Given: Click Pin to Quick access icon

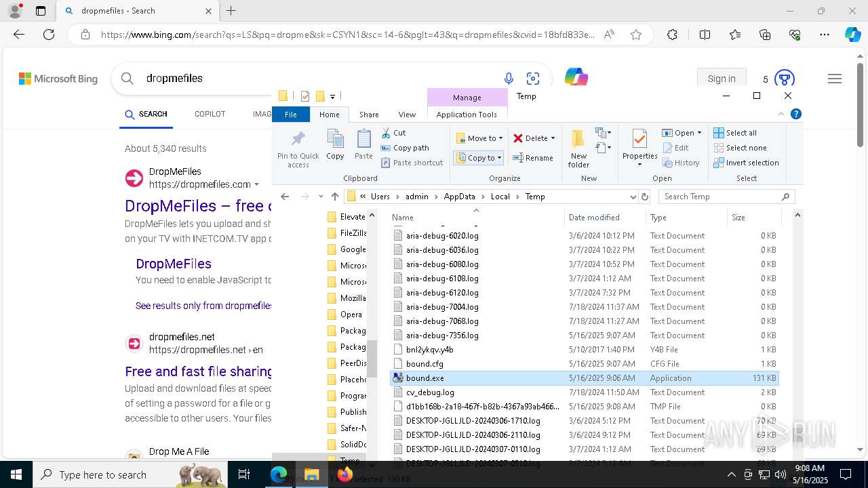Looking at the screenshot, I should coord(298,148).
